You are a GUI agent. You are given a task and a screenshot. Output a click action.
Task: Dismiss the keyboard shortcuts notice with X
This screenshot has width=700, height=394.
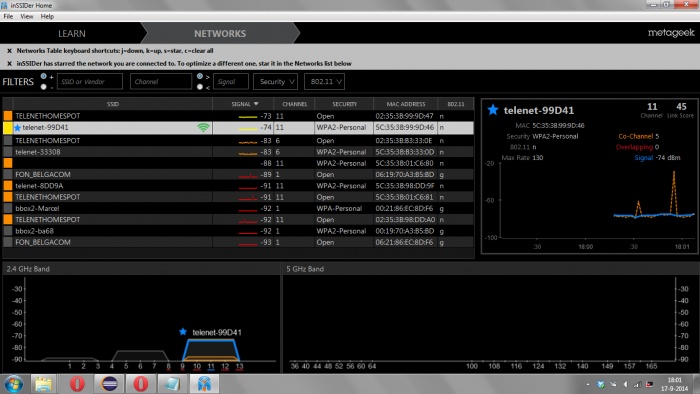[9, 51]
